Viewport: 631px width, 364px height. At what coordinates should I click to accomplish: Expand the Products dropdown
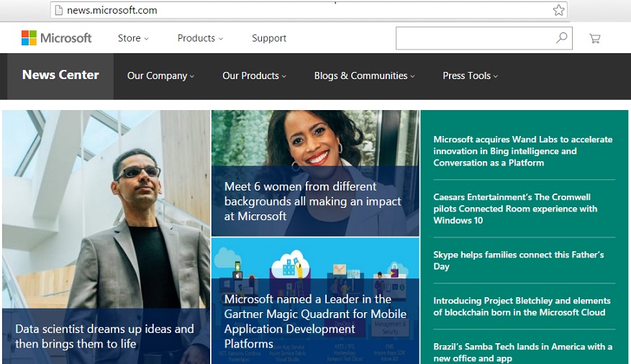click(200, 38)
